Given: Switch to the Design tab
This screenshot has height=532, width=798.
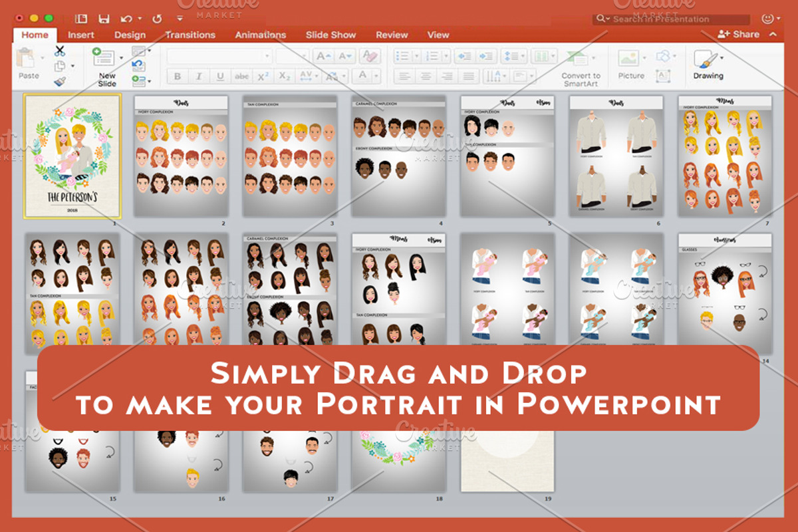Looking at the screenshot, I should click(x=130, y=35).
